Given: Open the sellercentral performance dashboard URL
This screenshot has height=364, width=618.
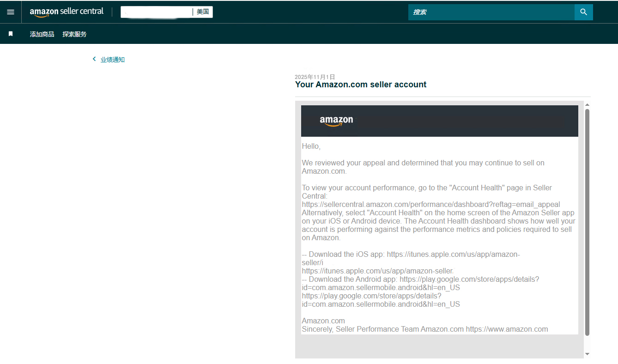Looking at the screenshot, I should 430,205.
